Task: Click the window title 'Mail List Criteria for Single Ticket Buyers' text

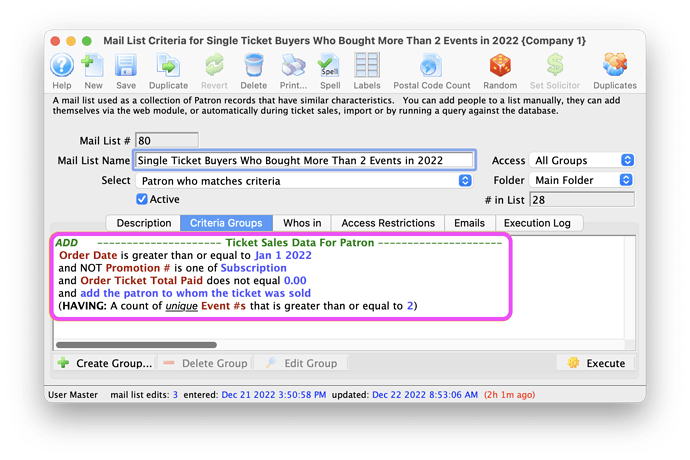Action: pyautogui.click(x=344, y=41)
